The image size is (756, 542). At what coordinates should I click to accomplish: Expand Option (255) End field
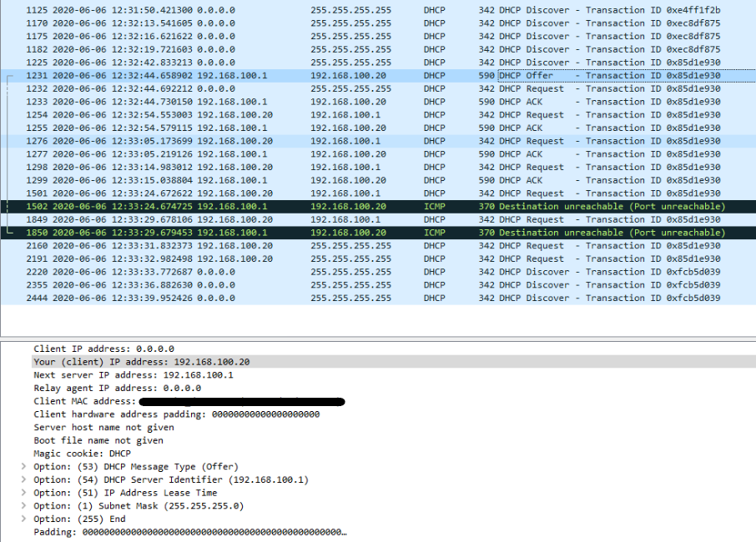click(x=23, y=519)
